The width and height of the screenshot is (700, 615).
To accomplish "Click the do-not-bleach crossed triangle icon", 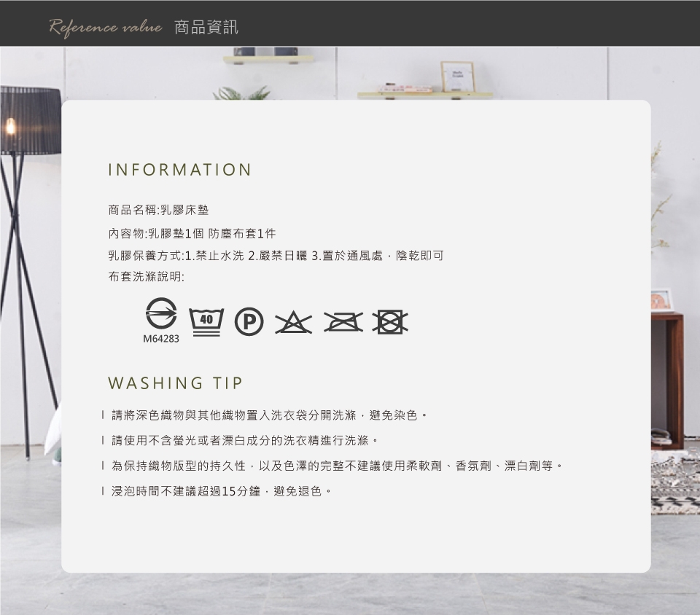I will (x=293, y=321).
